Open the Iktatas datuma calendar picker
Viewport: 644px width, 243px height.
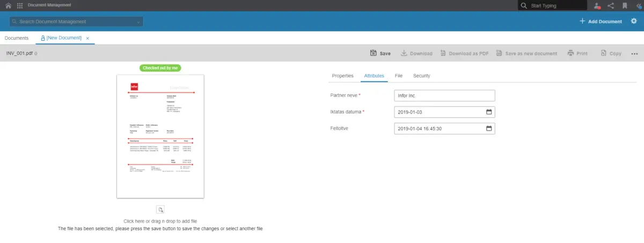point(489,112)
